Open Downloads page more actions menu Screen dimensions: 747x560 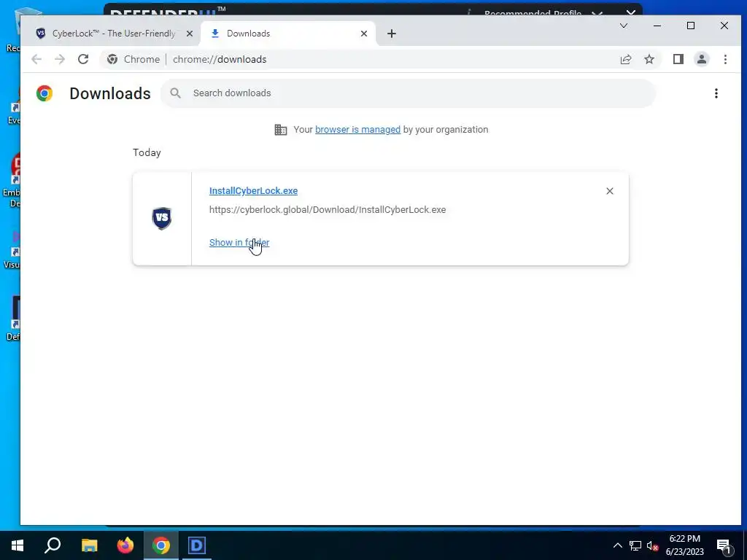click(716, 93)
